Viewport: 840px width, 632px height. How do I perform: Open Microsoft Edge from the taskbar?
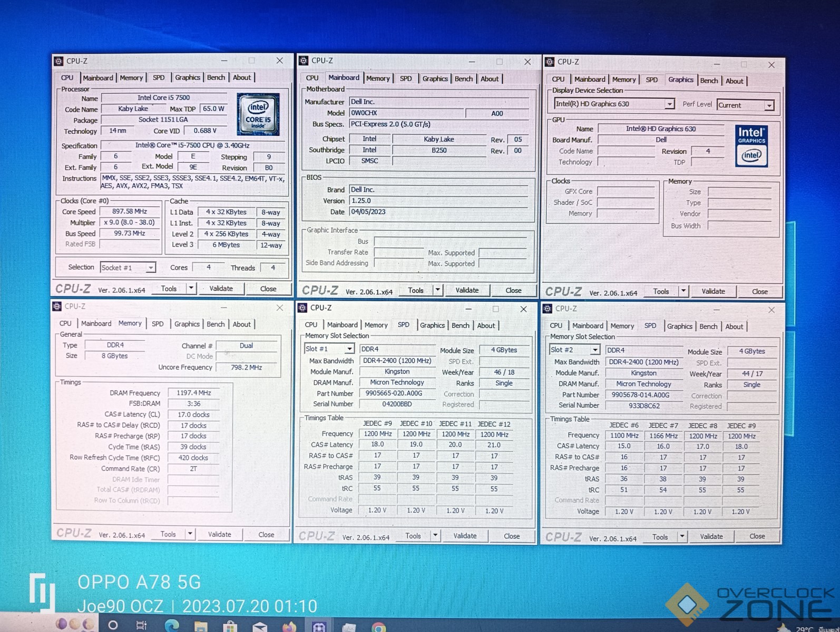click(172, 626)
